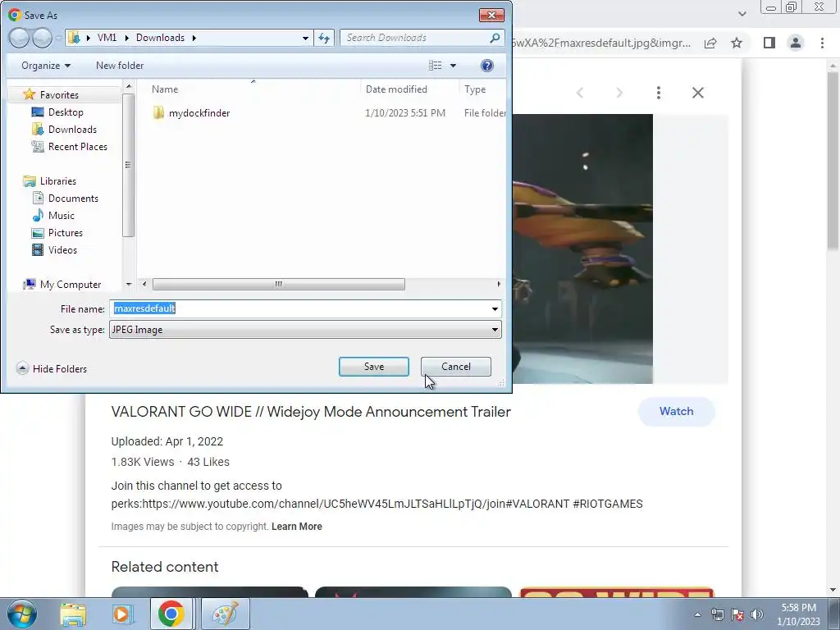Viewport: 840px width, 630px height.
Task: Open the Learn More link
Action: [297, 527]
